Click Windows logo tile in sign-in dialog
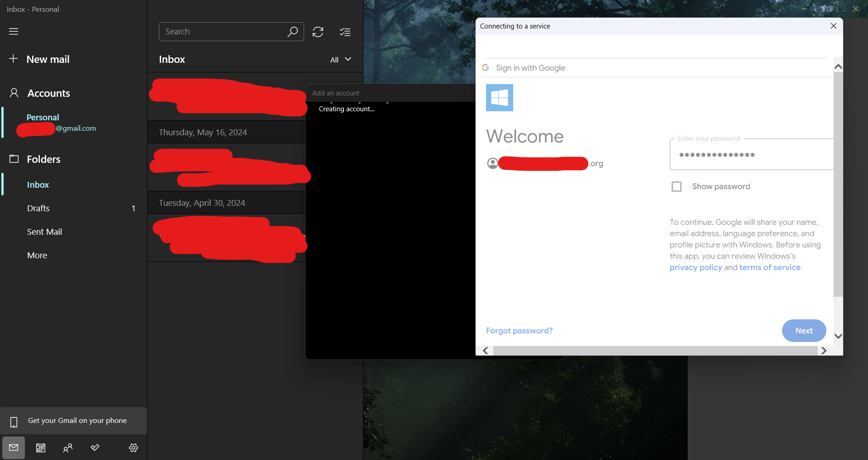The image size is (868, 460). [x=500, y=98]
